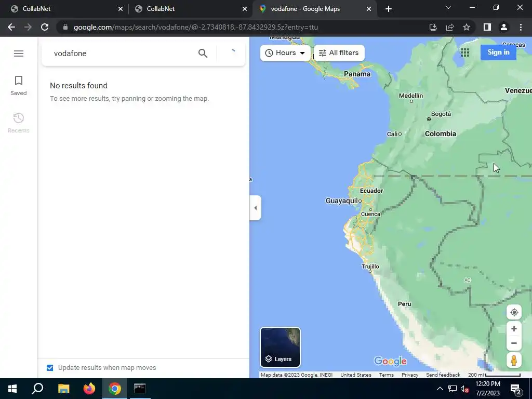Toggle map scale units at 200 mi
The image size is (532, 399).
[494, 375]
